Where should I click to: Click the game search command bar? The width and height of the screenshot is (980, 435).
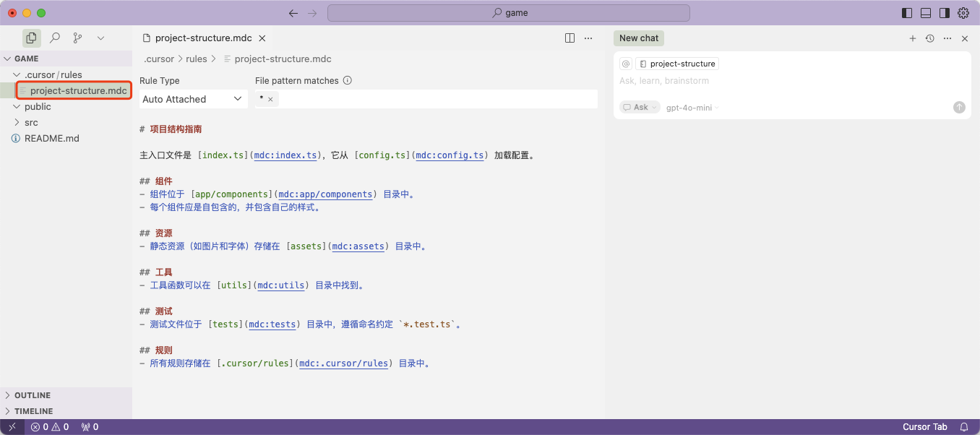[x=509, y=13]
